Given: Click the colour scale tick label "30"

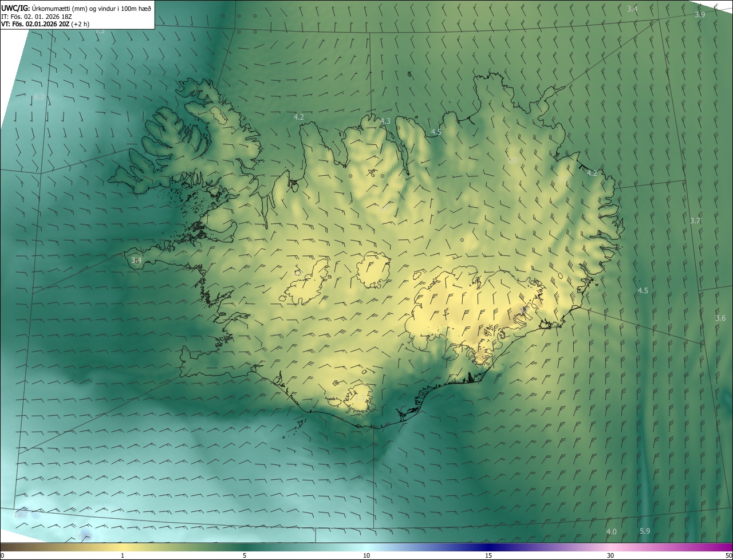Looking at the screenshot, I should coord(610,555).
